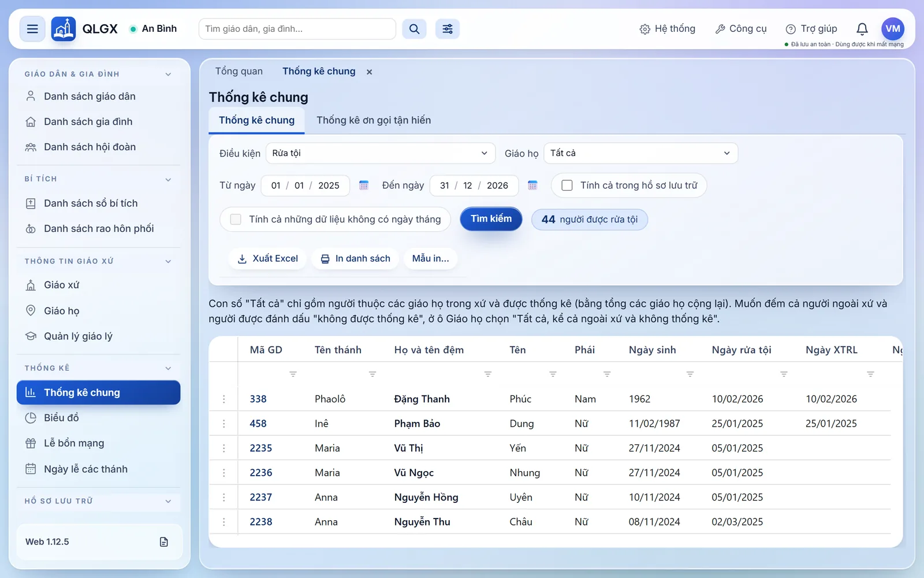
Task: Collapse the Giáo dân & Gia đình section
Action: 168,74
